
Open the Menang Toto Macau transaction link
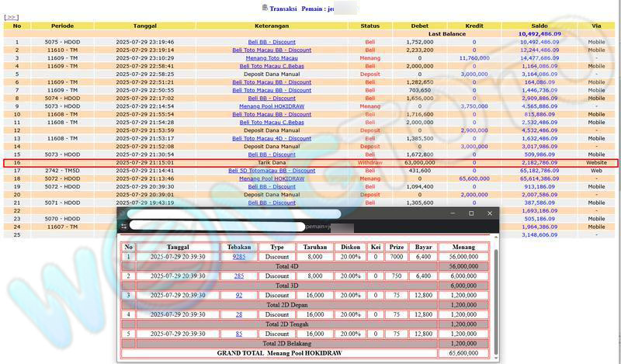(x=272, y=58)
